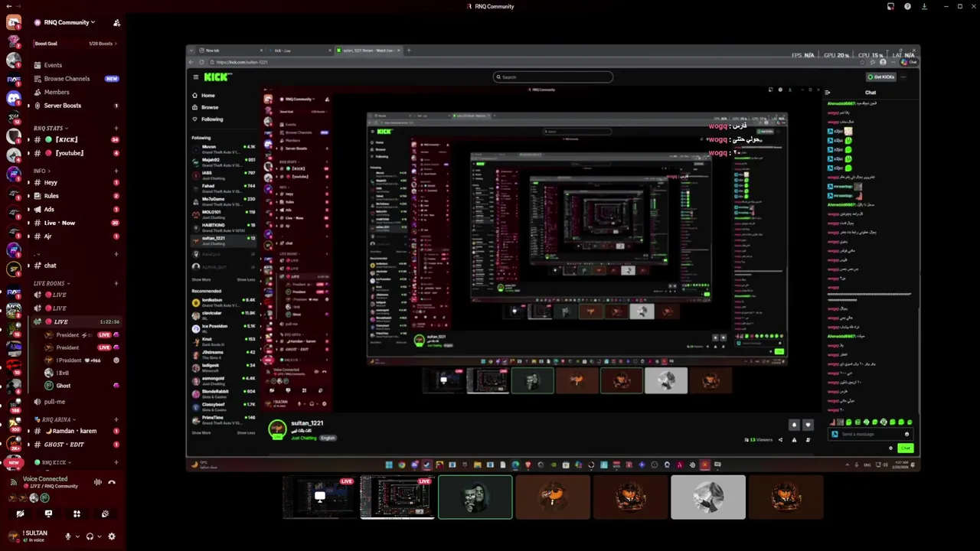This screenshot has width=980, height=551.
Task: Click the invite people icon beside RNQ Community
Action: (116, 23)
